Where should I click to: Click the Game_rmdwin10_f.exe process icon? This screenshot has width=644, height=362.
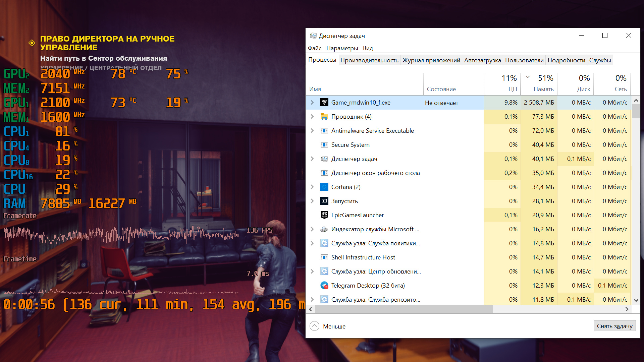pyautogui.click(x=324, y=103)
